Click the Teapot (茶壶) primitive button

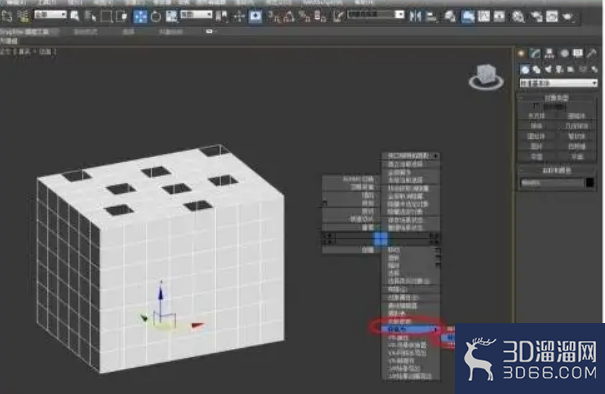(x=536, y=156)
